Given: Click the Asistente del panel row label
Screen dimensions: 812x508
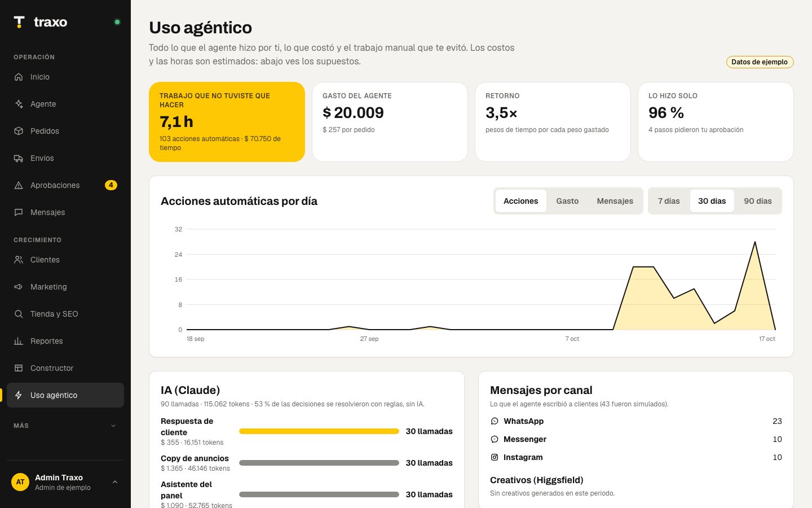Looking at the screenshot, I should [187, 490].
